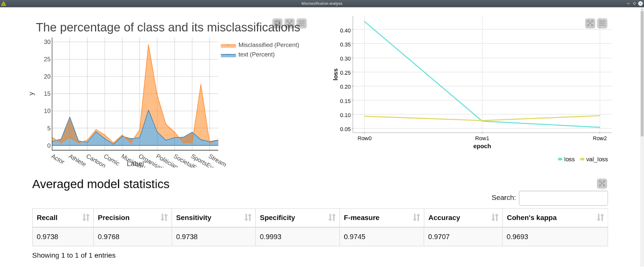Sort table by Accuracy column arrows
Viewport: 644px width, 267px height.
(495, 217)
